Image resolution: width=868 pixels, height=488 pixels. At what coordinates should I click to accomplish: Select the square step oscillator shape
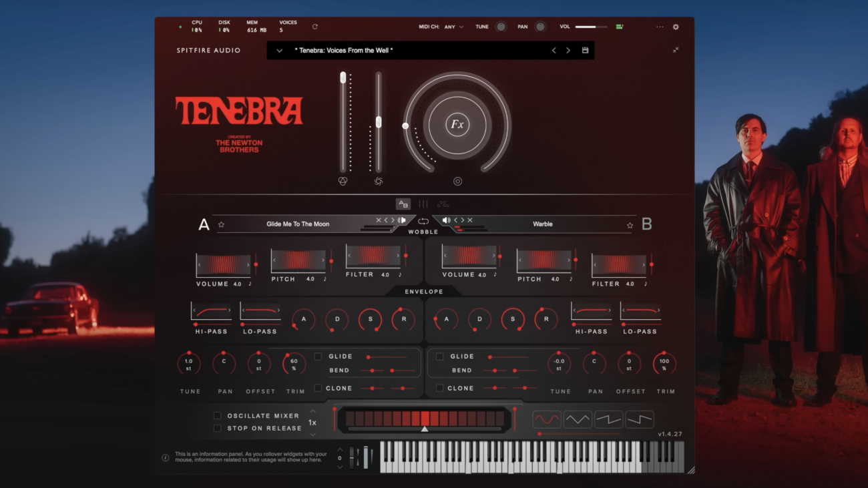coord(639,419)
